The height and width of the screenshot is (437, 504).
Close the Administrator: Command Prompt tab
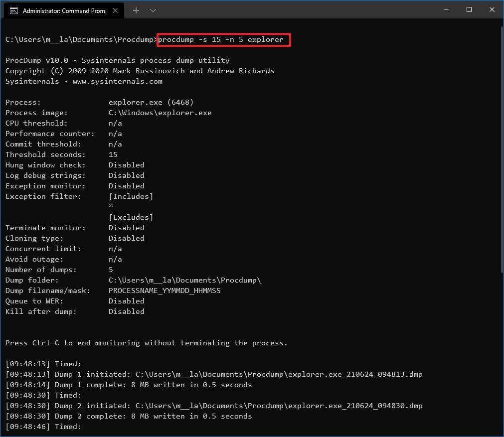tap(116, 9)
